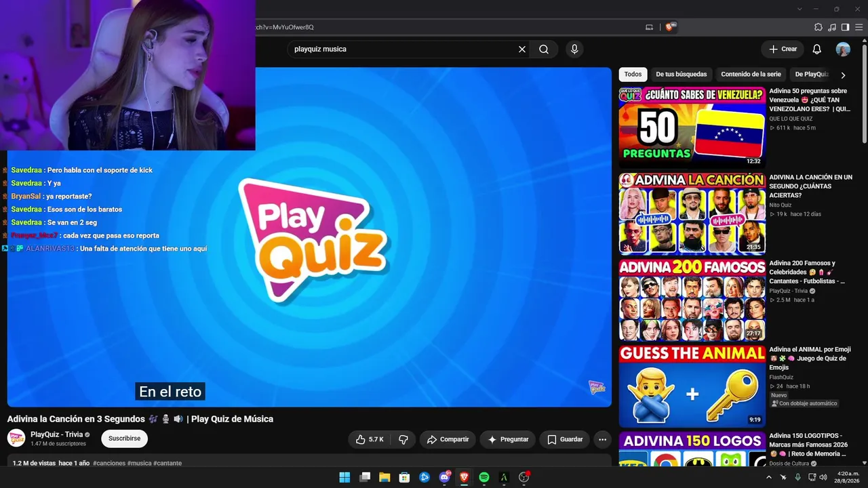
Task: Click the Crear button
Action: pyautogui.click(x=783, y=49)
